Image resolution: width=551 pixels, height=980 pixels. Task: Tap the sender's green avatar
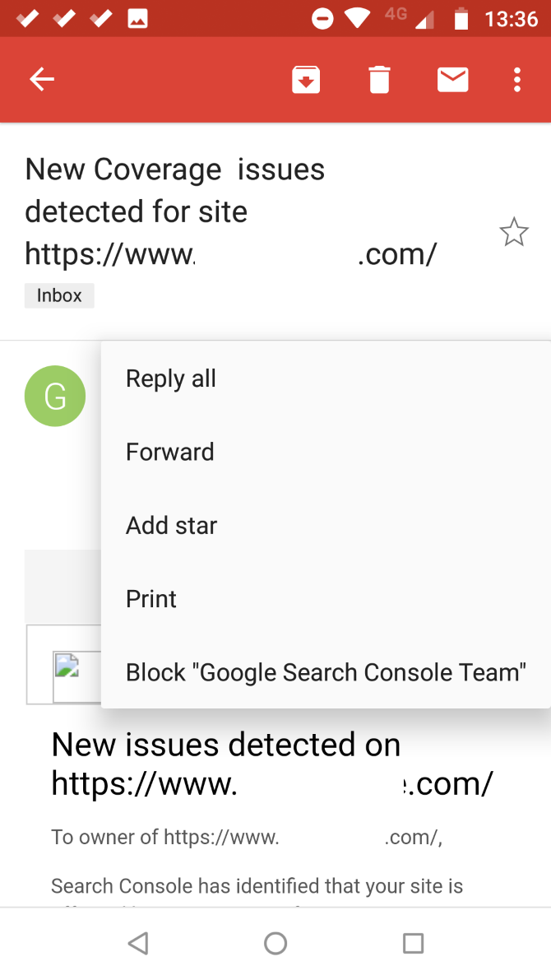54,396
